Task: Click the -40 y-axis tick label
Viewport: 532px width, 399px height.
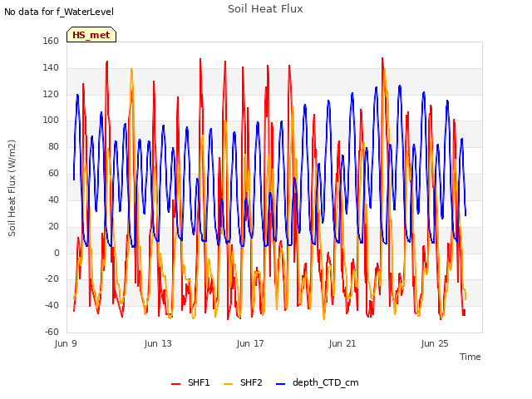Action: click(52, 305)
